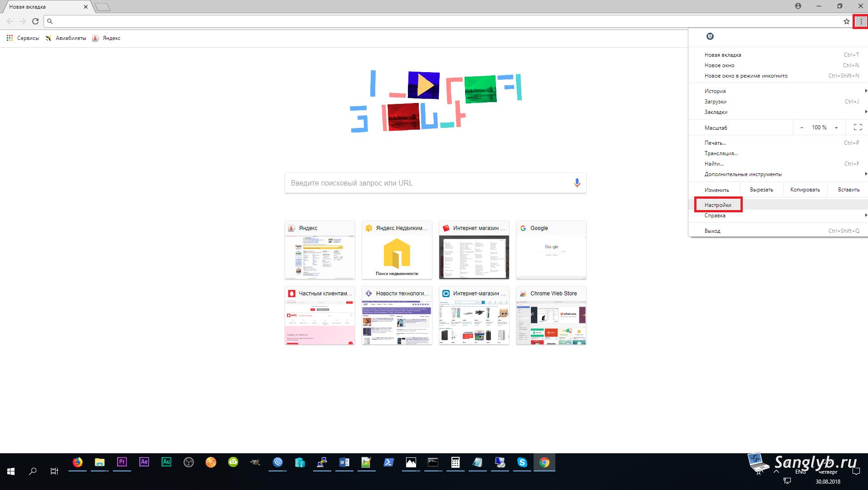Open Загрузки from the Chrome menu

(778, 102)
